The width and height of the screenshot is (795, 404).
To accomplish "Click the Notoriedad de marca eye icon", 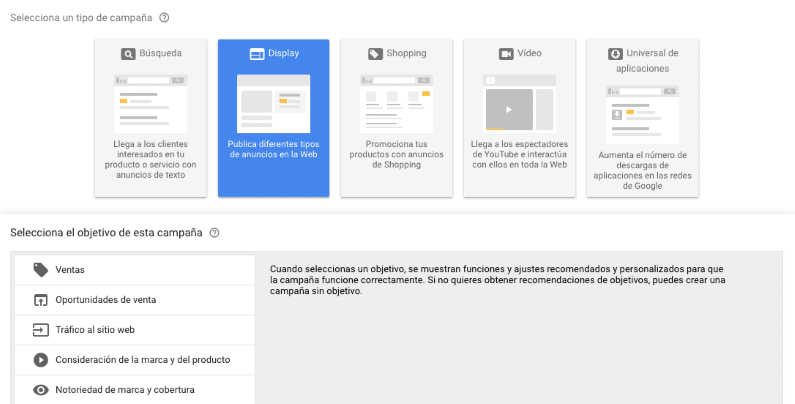I will [x=41, y=390].
